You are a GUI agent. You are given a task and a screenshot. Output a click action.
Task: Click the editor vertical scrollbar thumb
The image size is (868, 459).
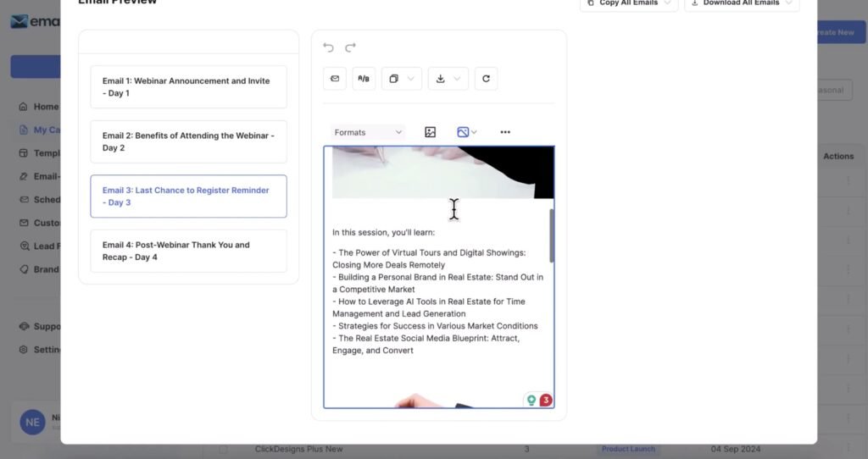[551, 235]
